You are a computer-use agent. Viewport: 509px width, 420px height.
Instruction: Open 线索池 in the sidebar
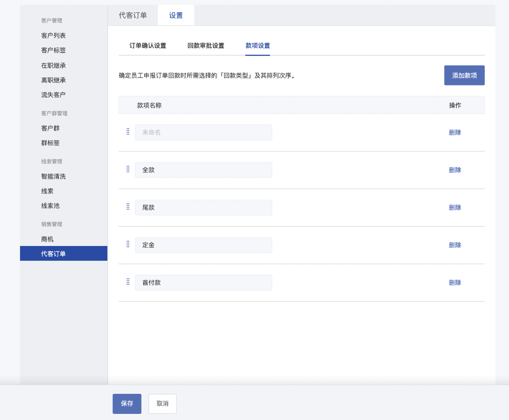coord(50,206)
